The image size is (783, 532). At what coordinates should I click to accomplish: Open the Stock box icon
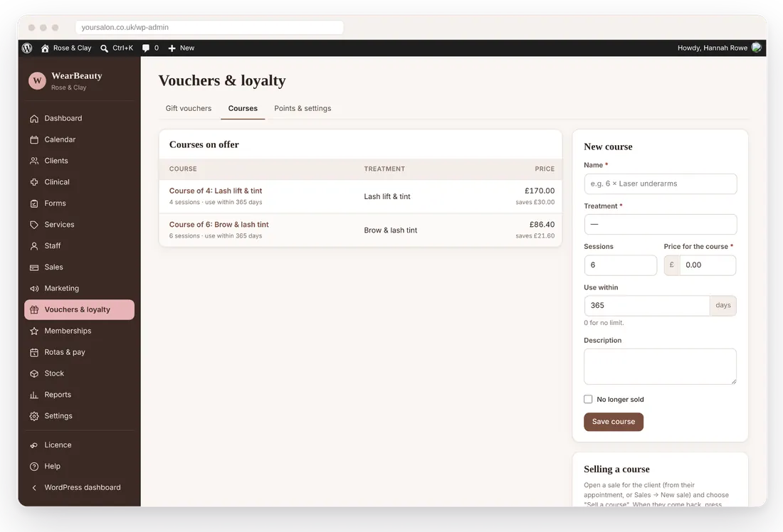pos(34,373)
